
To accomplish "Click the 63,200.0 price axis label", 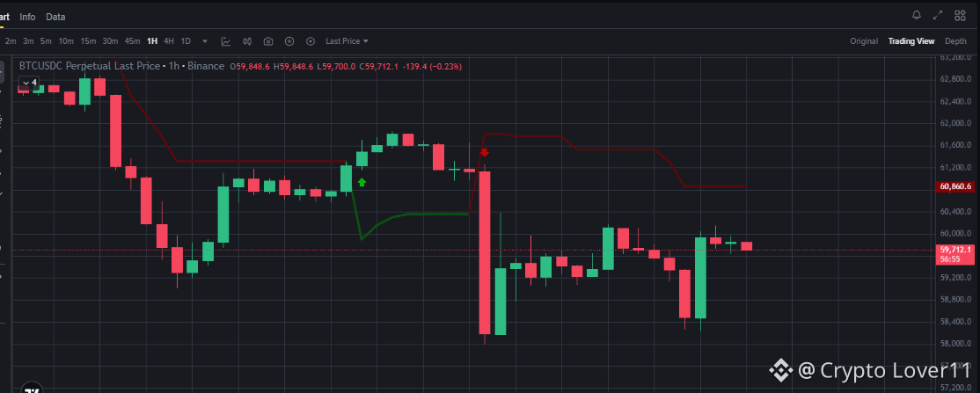I will click(955, 57).
